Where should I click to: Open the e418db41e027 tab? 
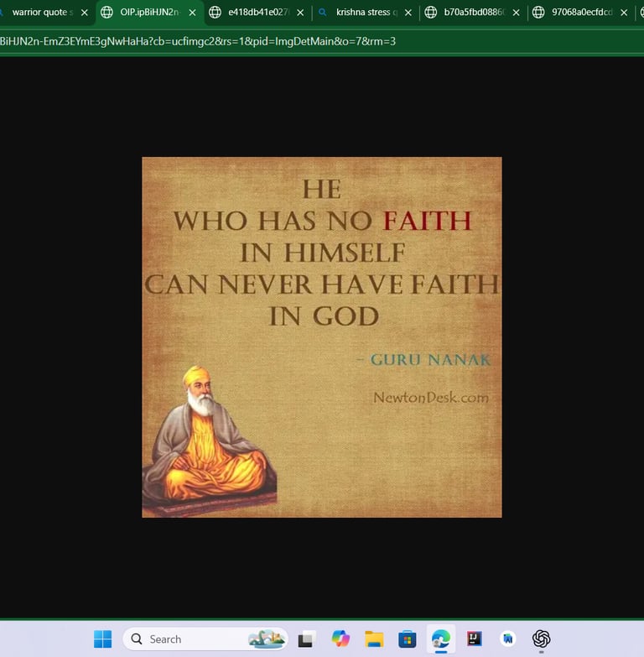(x=258, y=12)
